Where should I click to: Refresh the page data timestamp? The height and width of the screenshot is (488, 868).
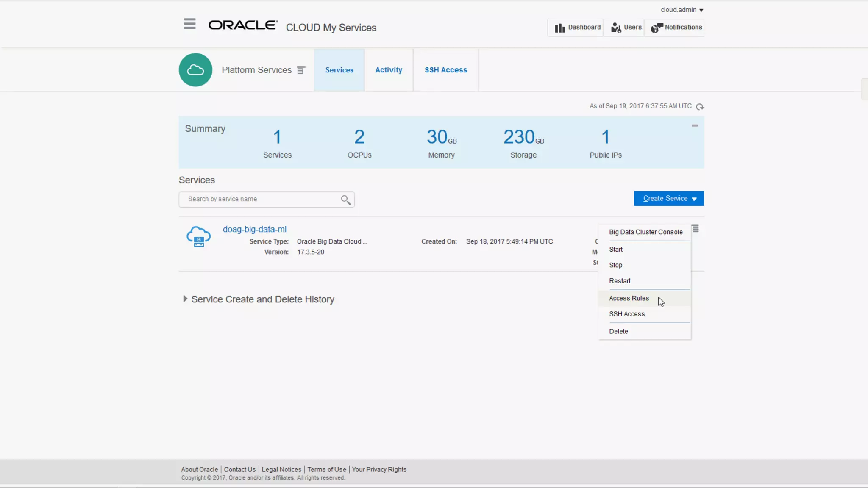point(700,107)
